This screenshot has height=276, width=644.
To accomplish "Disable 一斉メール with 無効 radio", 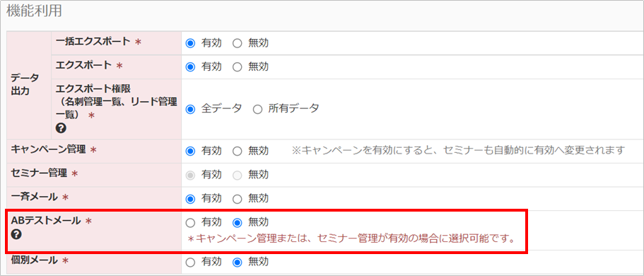I will pos(237,199).
